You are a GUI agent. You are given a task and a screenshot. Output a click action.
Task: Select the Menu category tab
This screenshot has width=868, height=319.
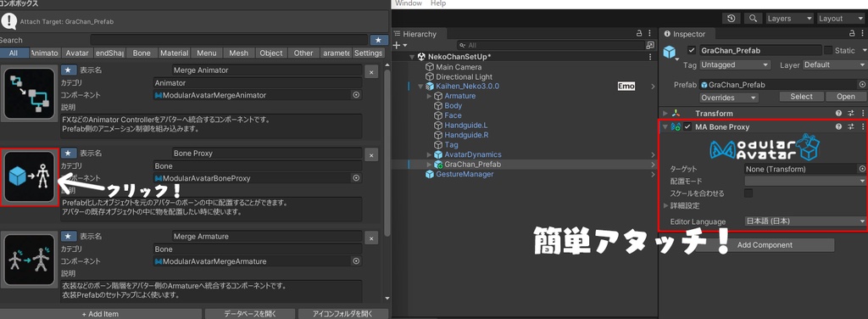[207, 53]
